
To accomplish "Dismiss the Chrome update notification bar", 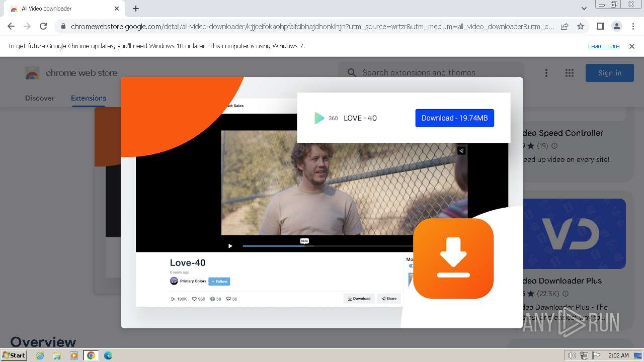I will (x=632, y=46).
